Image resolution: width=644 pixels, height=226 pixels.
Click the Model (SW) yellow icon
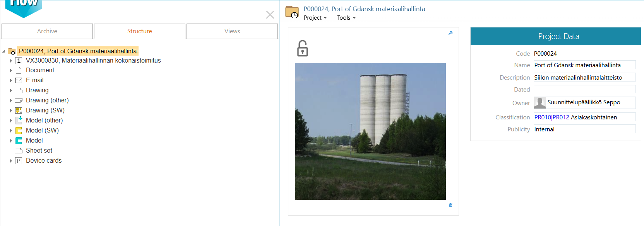19,131
